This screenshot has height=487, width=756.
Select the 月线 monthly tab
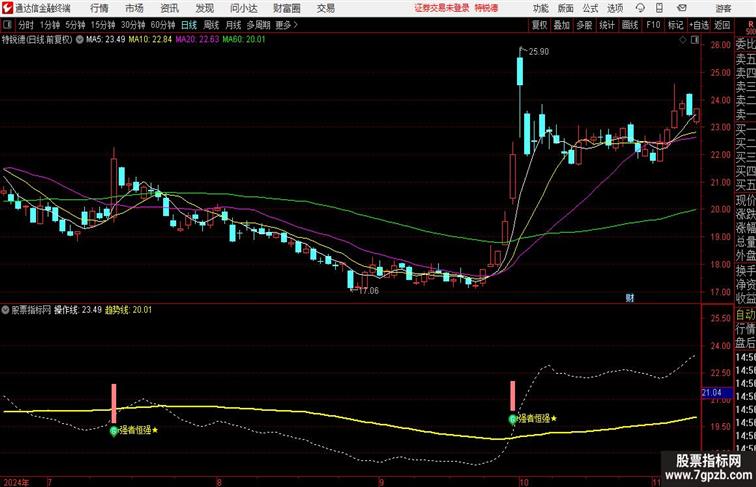[233, 25]
